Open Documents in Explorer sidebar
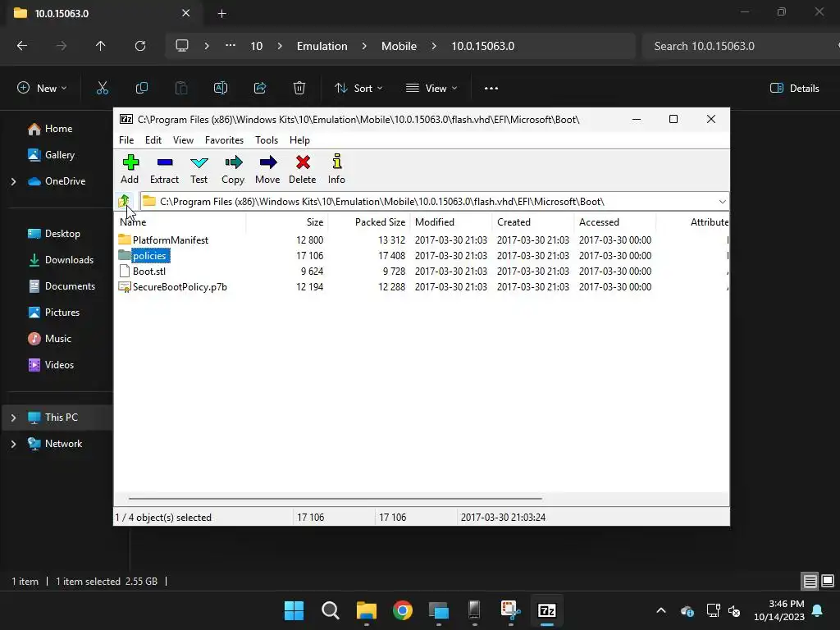Viewport: 840px width, 630px height. [70, 286]
